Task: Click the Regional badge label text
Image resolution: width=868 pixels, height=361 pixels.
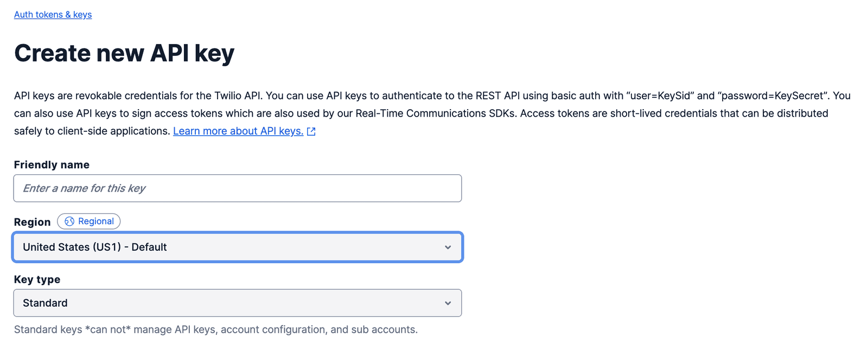Action: click(x=96, y=221)
